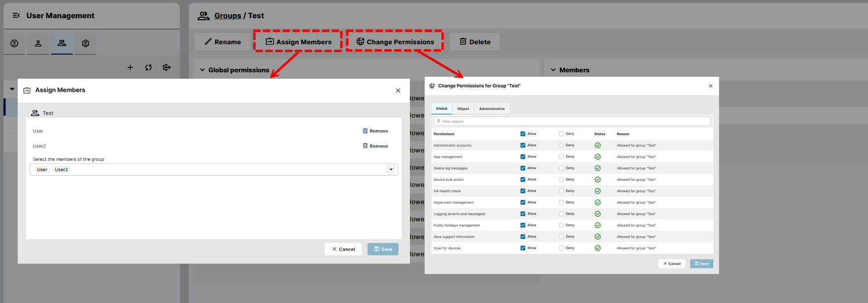
Task: Uncheck Allow for Save support information
Action: click(x=523, y=237)
